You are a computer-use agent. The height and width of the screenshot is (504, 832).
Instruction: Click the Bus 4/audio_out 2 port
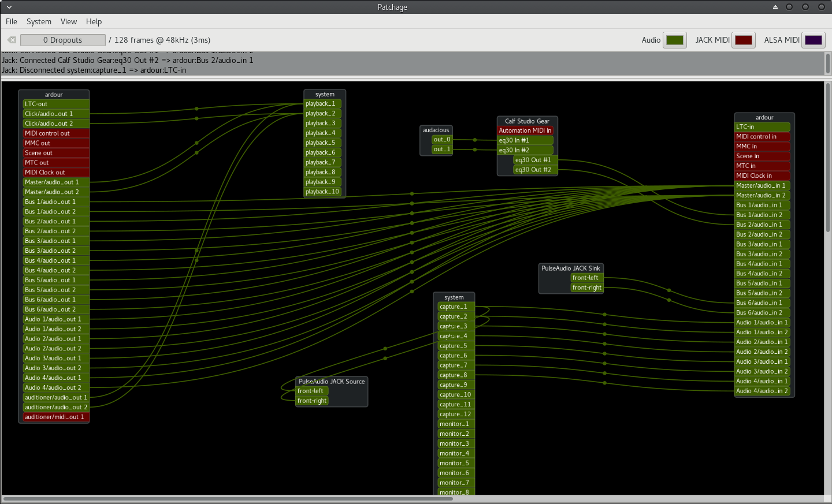pos(56,270)
